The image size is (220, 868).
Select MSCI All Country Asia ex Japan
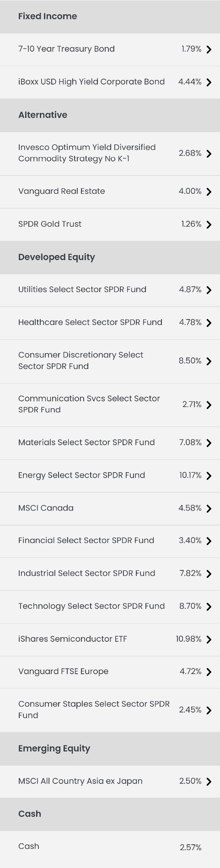pos(110,782)
